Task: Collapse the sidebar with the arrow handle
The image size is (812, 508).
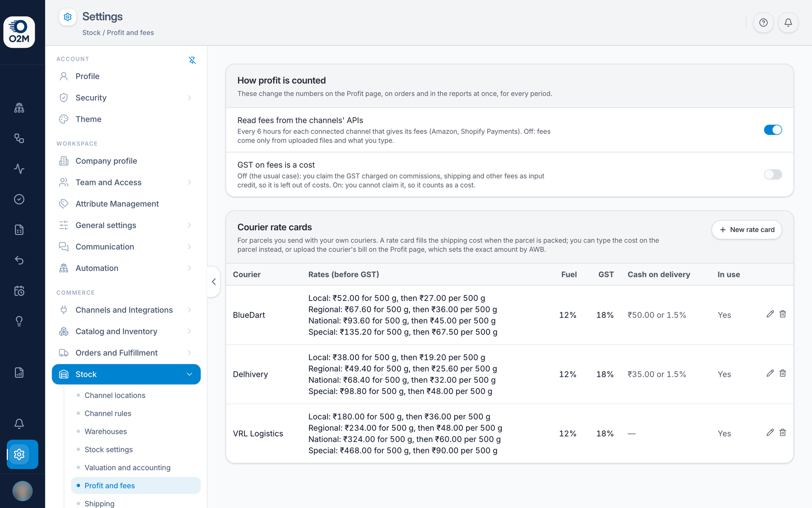Action: 214,282
